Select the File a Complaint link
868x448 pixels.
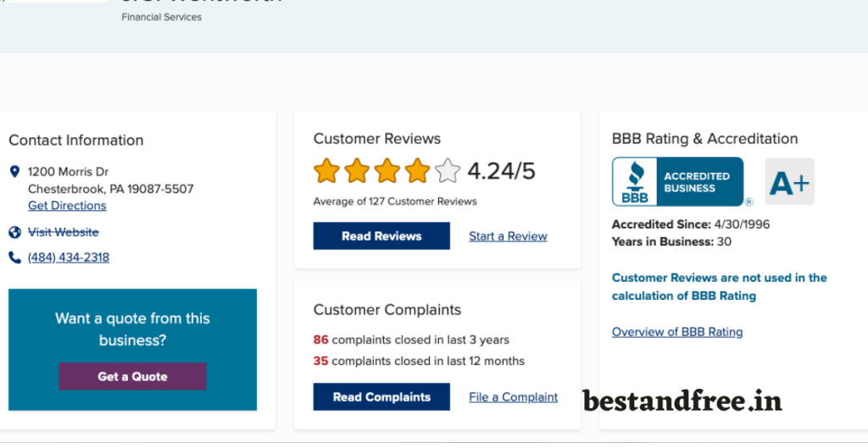(513, 397)
